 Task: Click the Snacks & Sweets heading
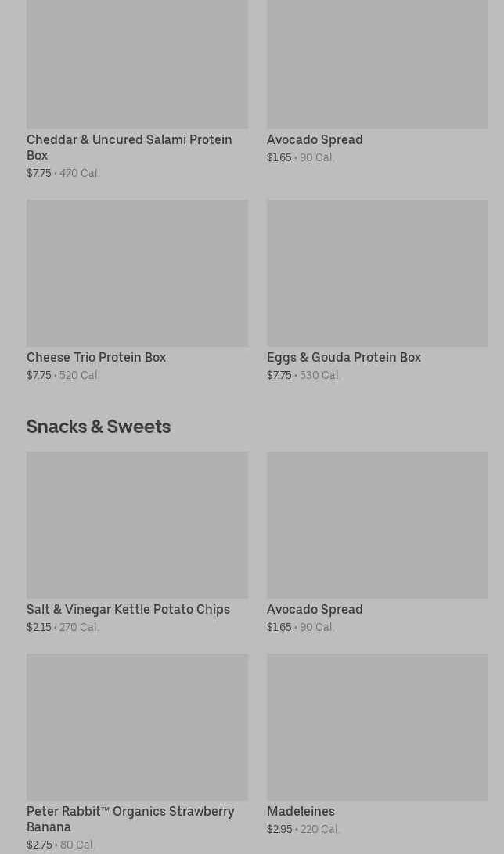pyautogui.click(x=99, y=426)
